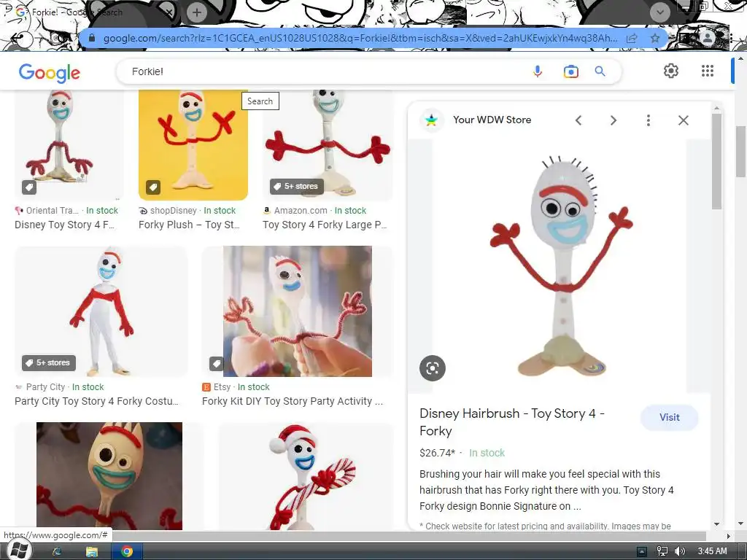Click the horizontal scrollbar right arrow

tap(729, 536)
